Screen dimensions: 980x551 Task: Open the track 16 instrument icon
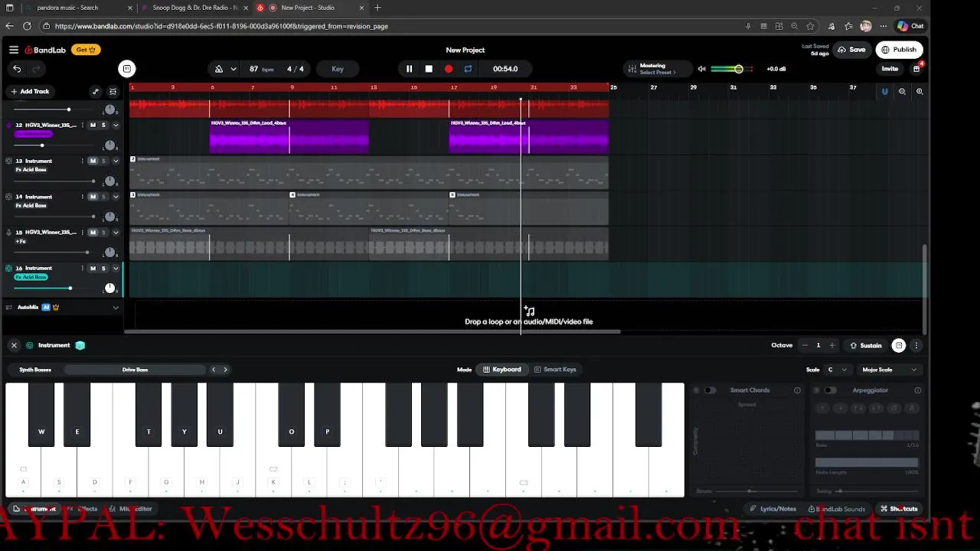click(9, 269)
